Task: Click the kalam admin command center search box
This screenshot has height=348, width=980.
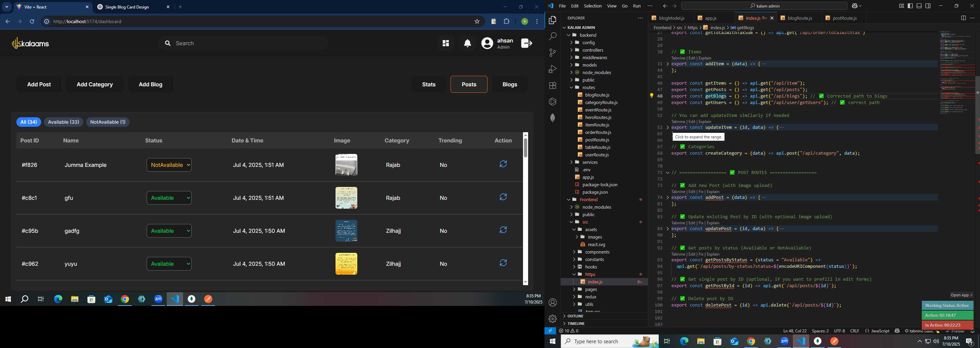Action: [764, 6]
